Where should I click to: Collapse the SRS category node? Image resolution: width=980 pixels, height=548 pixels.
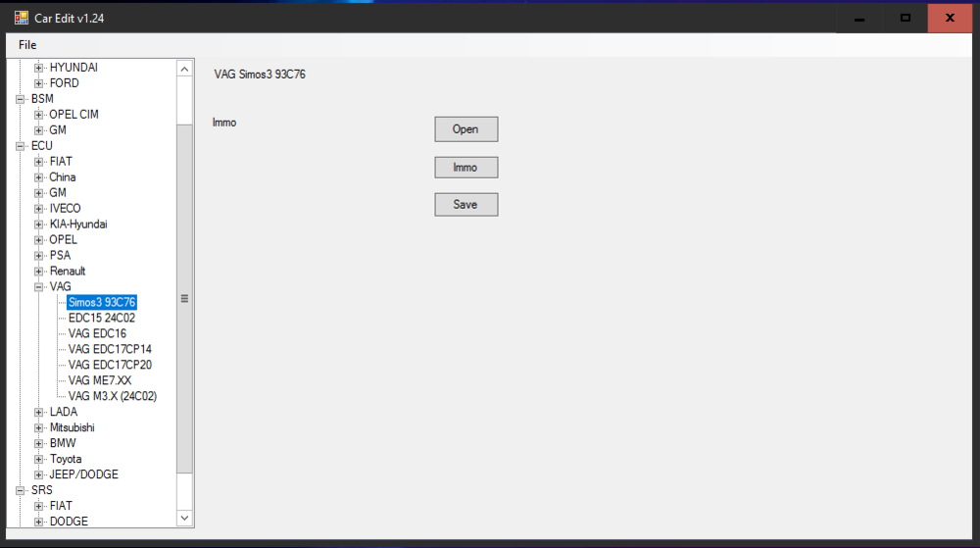[x=20, y=490]
